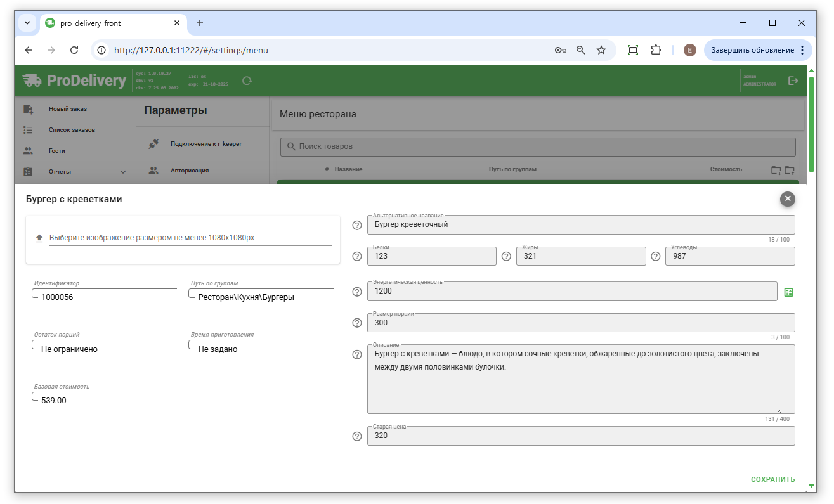The height and width of the screenshot is (504, 834).
Task: Click the logout icon in green header
Action: [x=793, y=81]
